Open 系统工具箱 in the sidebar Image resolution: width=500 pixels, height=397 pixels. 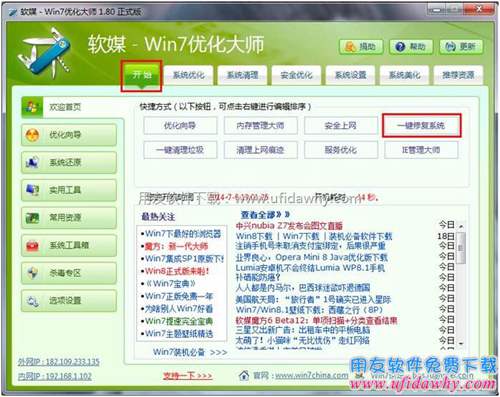coord(69,245)
